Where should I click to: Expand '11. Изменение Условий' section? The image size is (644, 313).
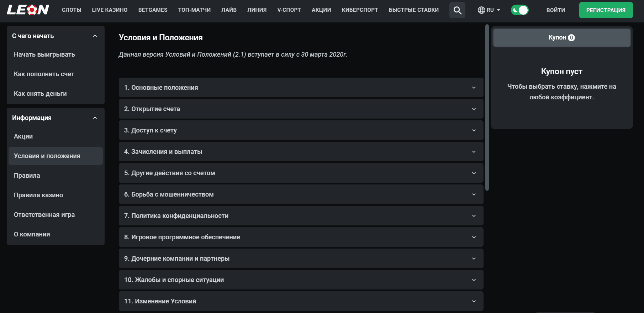point(301,301)
